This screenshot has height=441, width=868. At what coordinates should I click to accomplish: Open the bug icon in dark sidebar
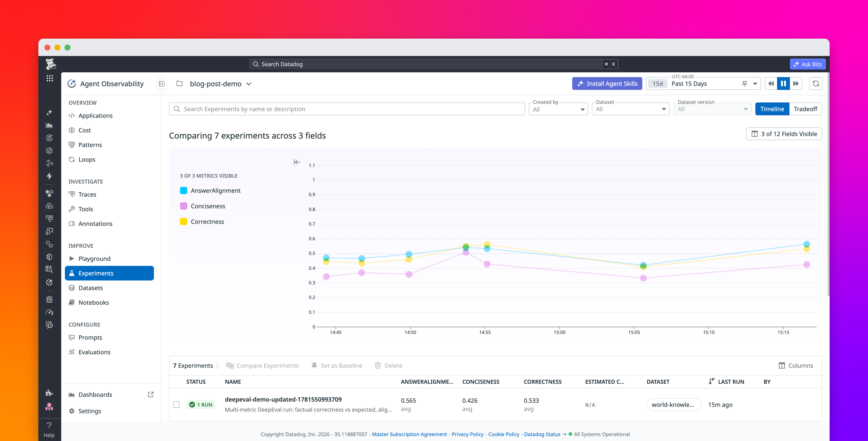click(x=49, y=299)
